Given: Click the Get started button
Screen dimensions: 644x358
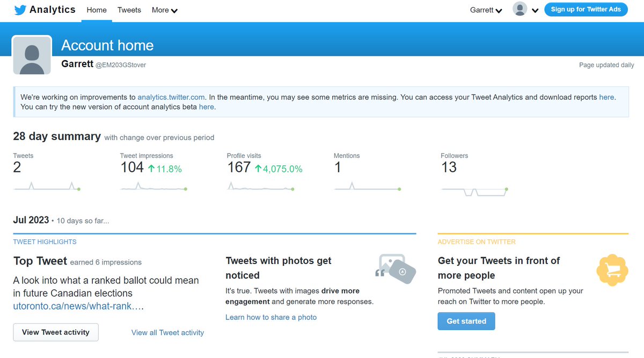Looking at the screenshot, I should pyautogui.click(x=466, y=321).
